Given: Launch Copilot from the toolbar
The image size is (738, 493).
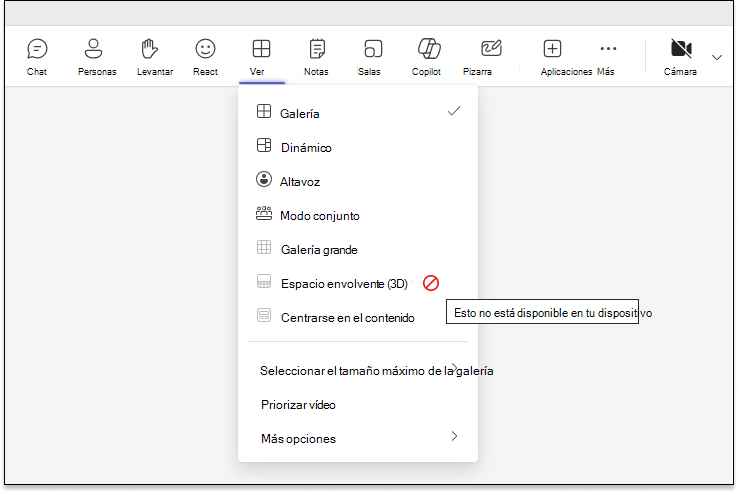Looking at the screenshot, I should click(429, 48).
